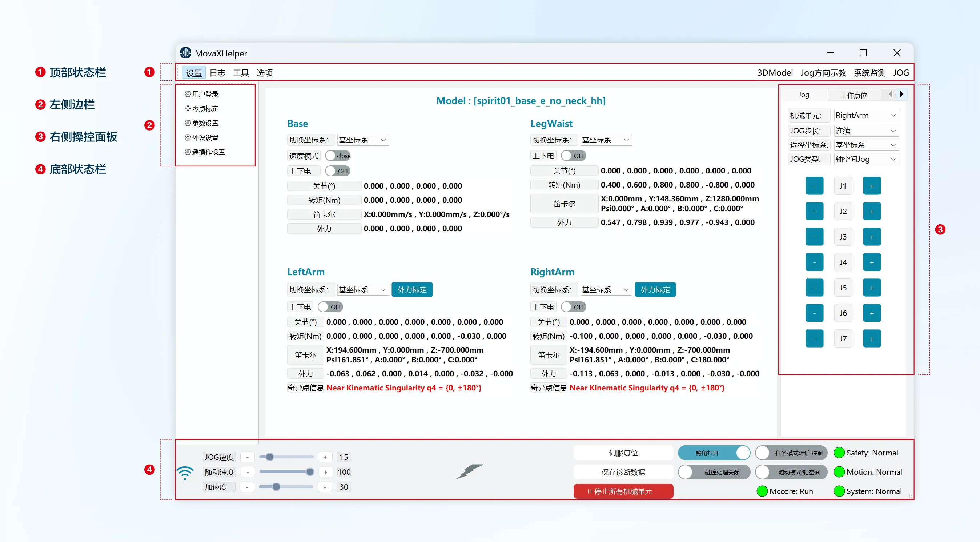Toggle the LeftArm 上下电 OFF switch
Image resolution: width=980 pixels, height=542 pixels.
330,307
